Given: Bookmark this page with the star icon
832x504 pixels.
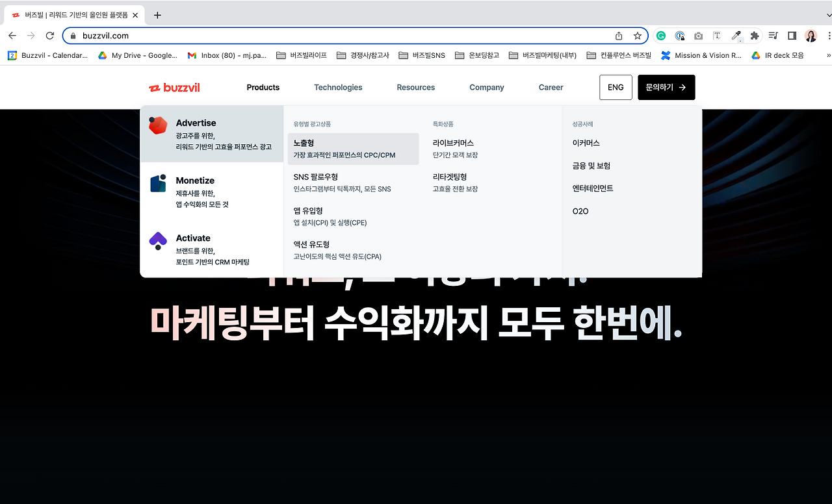Looking at the screenshot, I should click(638, 36).
